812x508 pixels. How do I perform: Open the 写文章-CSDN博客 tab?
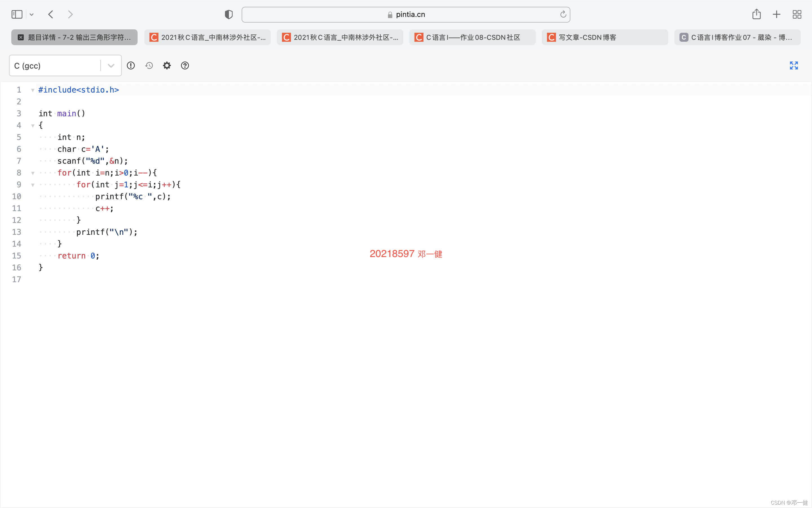click(605, 37)
